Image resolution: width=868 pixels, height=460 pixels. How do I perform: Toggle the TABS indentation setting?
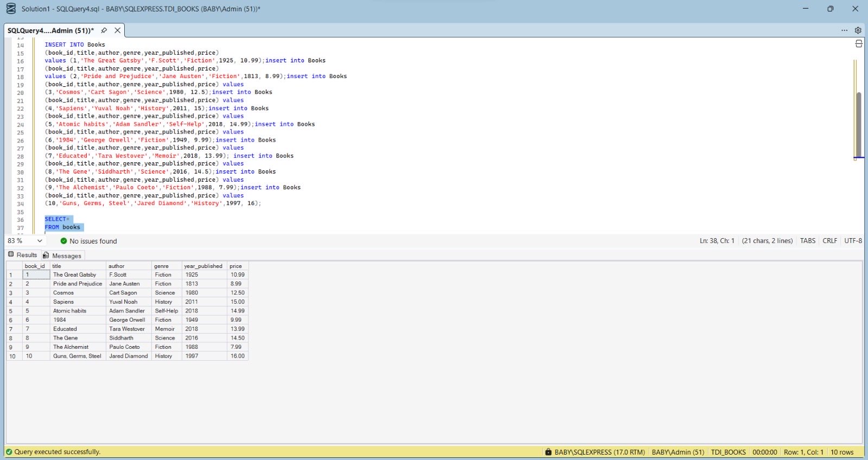pyautogui.click(x=807, y=241)
